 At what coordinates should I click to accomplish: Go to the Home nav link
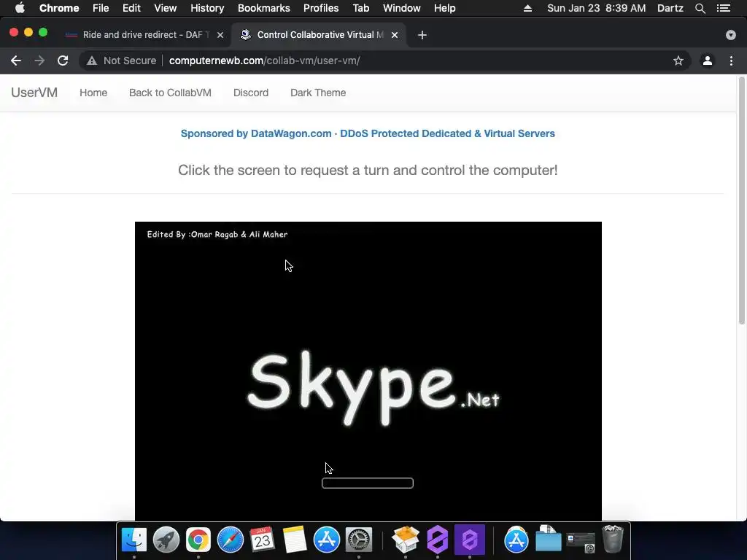pos(93,93)
